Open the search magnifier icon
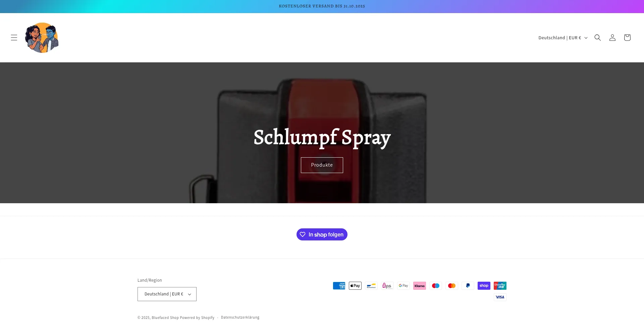 pos(598,38)
